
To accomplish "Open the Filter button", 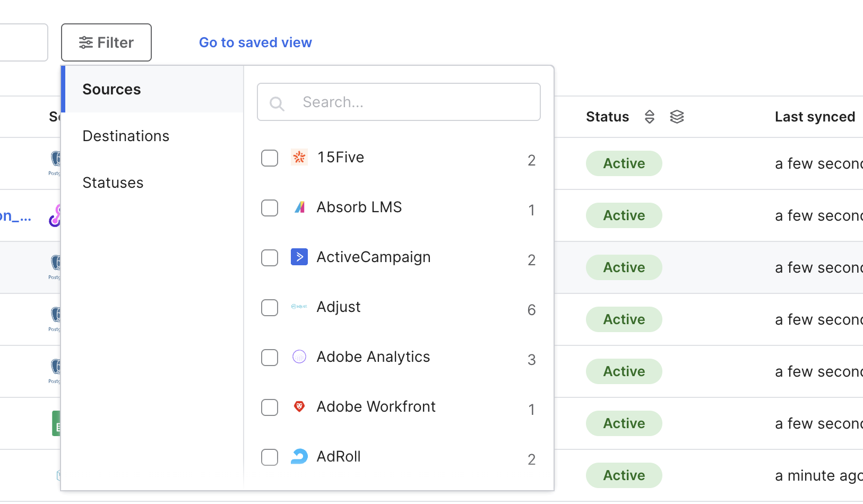I will pyautogui.click(x=106, y=42).
